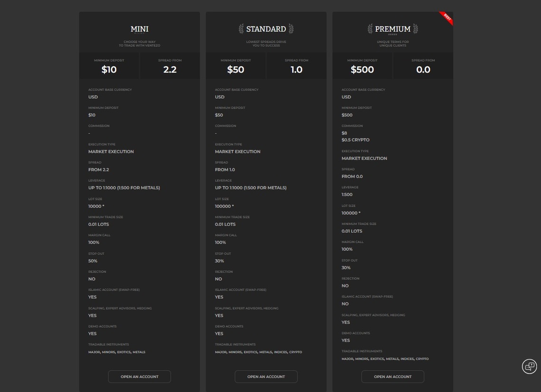Click the 0.0 spread value on Premium
The width and height of the screenshot is (541, 392).
(423, 70)
